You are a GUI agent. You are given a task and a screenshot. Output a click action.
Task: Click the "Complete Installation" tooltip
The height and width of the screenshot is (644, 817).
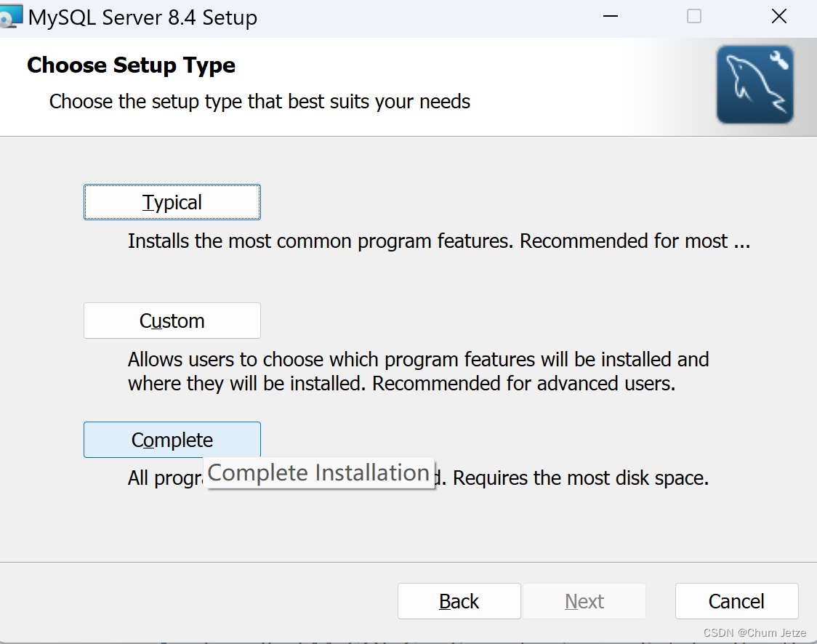click(x=318, y=473)
